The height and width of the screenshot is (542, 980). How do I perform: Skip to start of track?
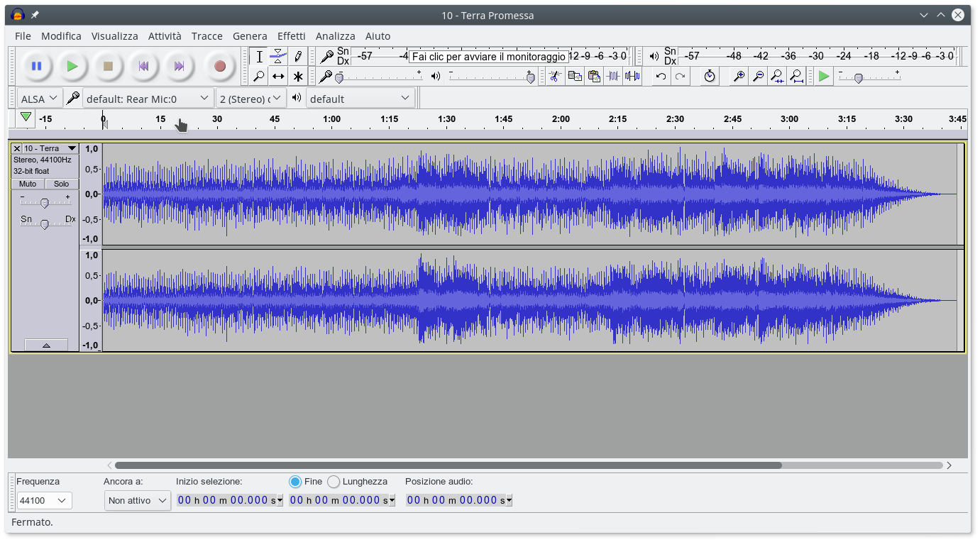(x=143, y=66)
